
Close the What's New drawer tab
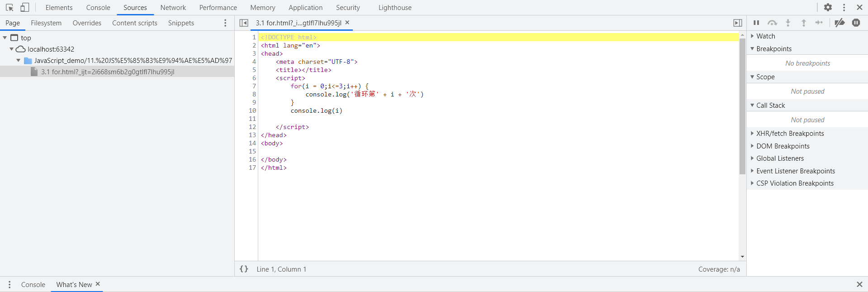click(98, 284)
